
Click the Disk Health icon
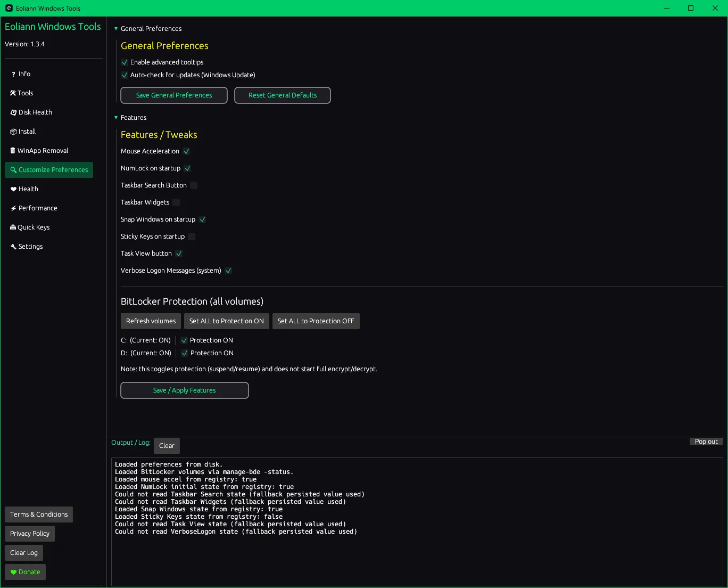coord(14,112)
